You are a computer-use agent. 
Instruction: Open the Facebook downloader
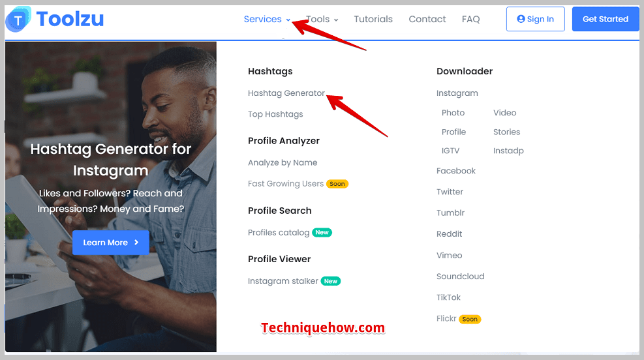tap(456, 171)
